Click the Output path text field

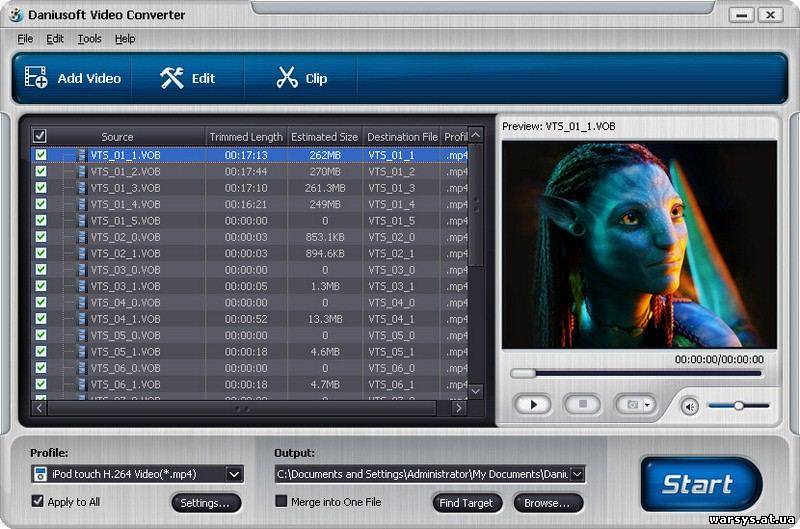[x=422, y=474]
